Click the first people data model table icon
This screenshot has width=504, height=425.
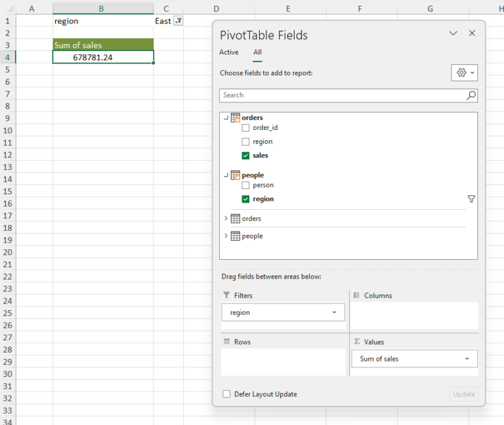tap(235, 175)
